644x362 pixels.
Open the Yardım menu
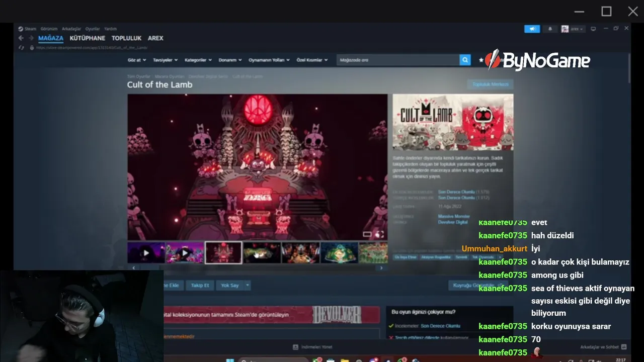tap(110, 29)
